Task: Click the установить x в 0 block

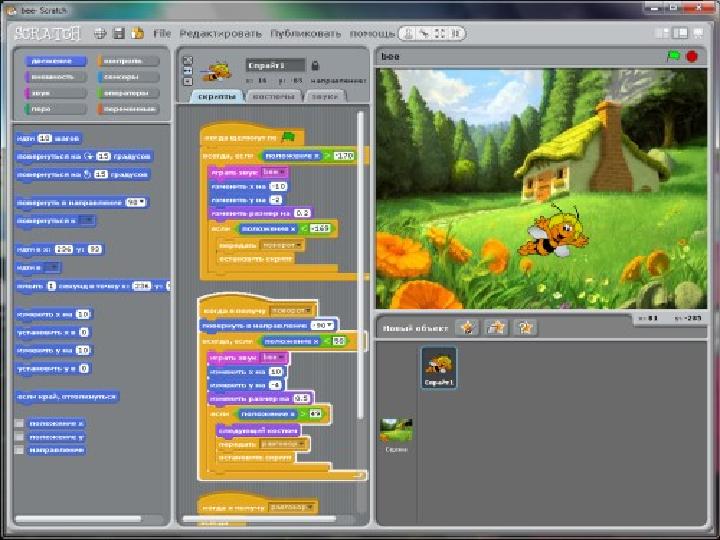Action: tap(53, 332)
